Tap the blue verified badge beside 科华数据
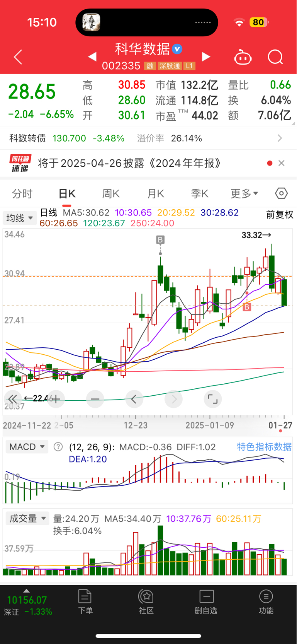This screenshot has width=297, height=644. (x=177, y=49)
